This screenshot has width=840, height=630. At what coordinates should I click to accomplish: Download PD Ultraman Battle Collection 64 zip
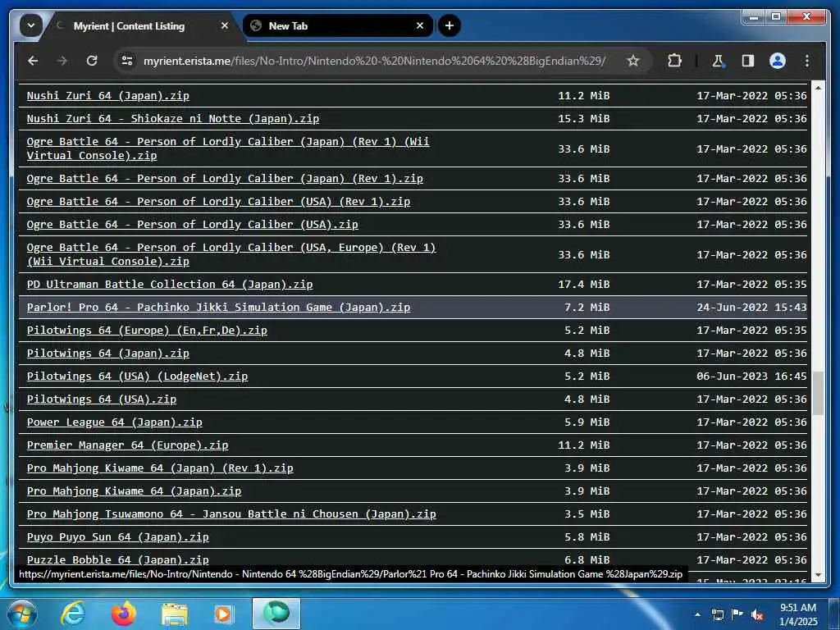pos(170,285)
